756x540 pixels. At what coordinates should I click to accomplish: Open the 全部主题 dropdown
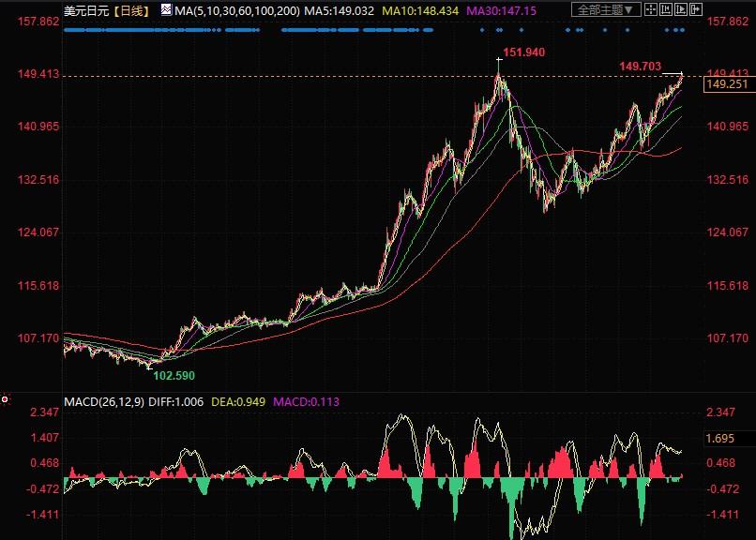click(605, 10)
